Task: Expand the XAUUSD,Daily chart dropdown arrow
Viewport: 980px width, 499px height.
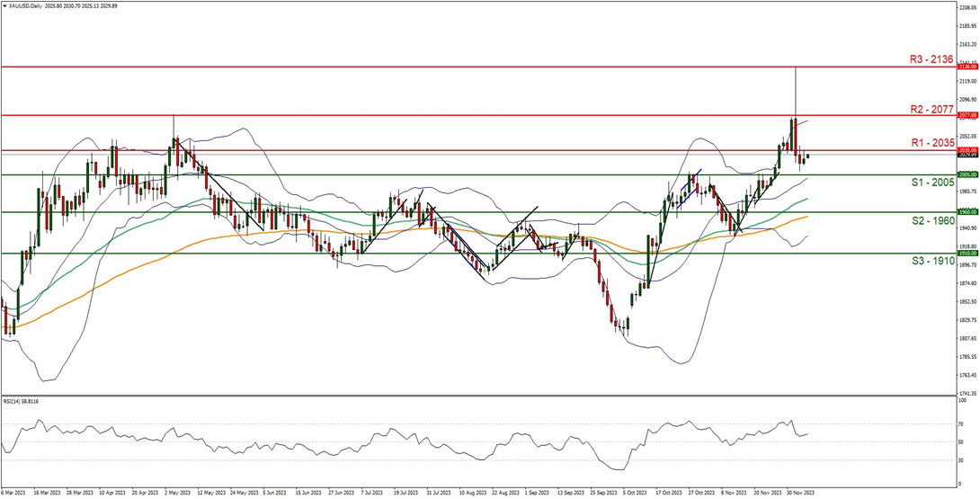Action: pos(4,5)
